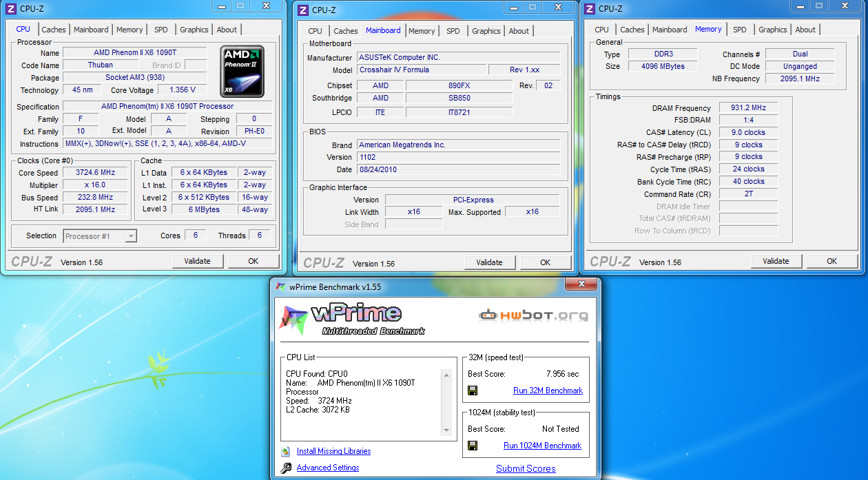Click the Package field Socket AM3 (938)
Screen dimensions: 868x480
pyautogui.click(x=135, y=78)
